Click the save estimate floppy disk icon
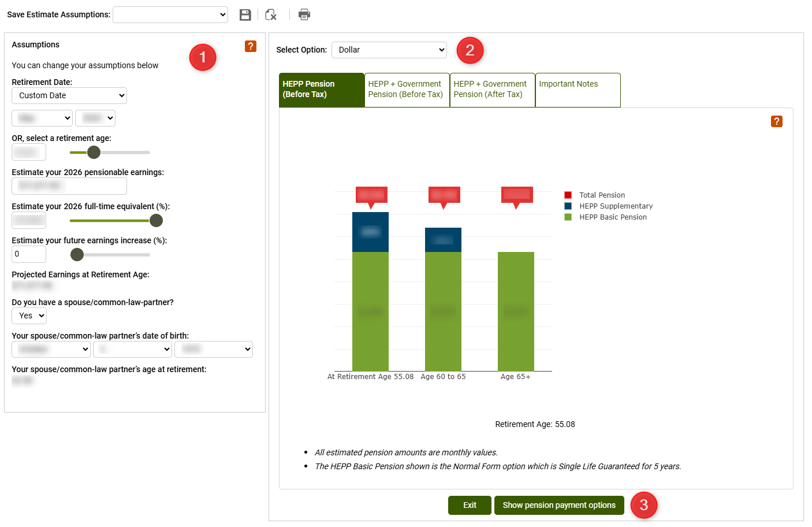The height and width of the screenshot is (527, 812). [x=245, y=15]
